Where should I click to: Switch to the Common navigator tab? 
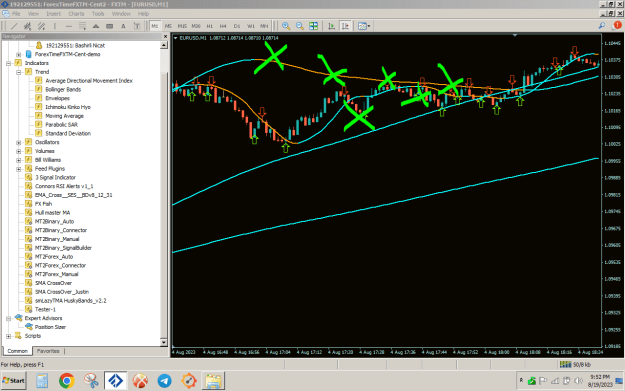[18, 351]
